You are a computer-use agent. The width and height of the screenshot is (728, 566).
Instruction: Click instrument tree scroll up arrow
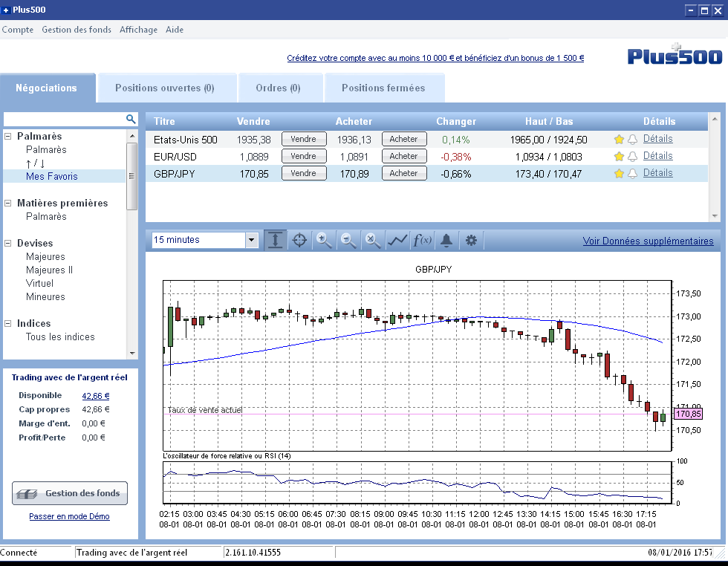pos(132,136)
